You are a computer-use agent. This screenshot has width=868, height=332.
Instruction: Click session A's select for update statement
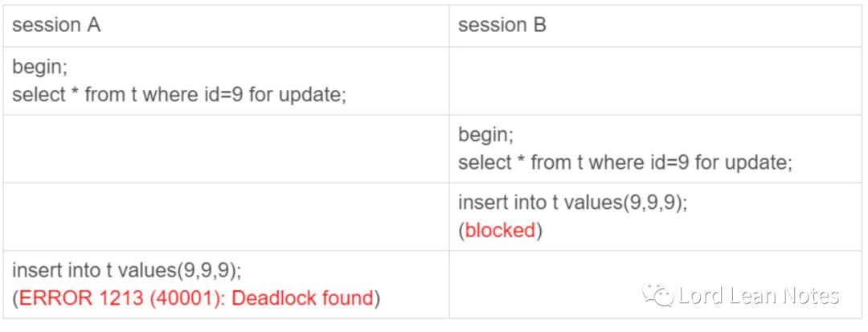pyautogui.click(x=178, y=94)
